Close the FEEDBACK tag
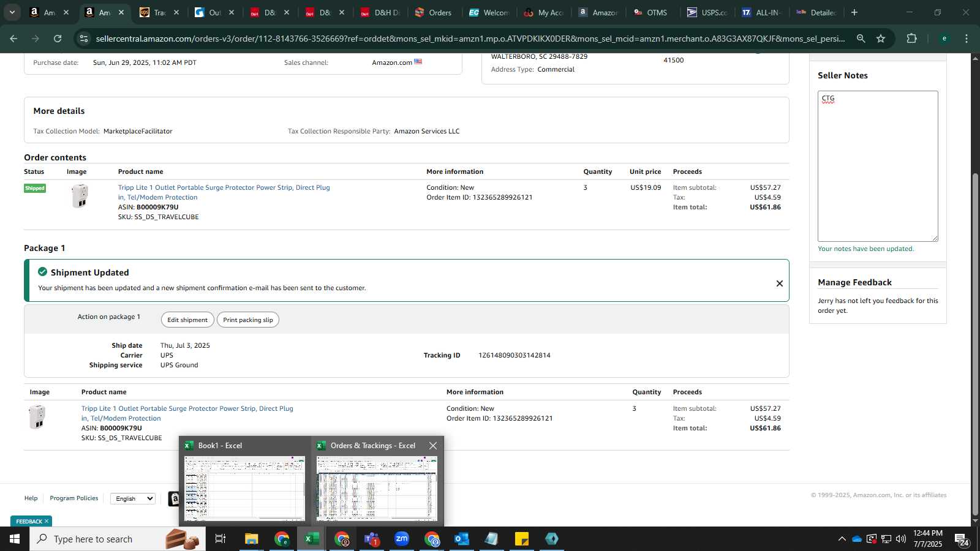The height and width of the screenshot is (551, 980). coord(47,521)
